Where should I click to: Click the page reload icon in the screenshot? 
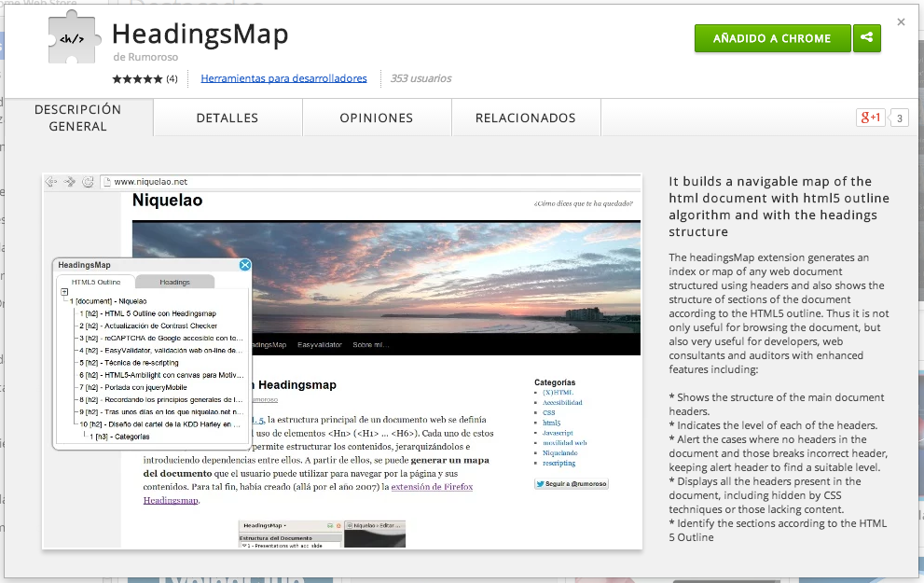coord(88,182)
